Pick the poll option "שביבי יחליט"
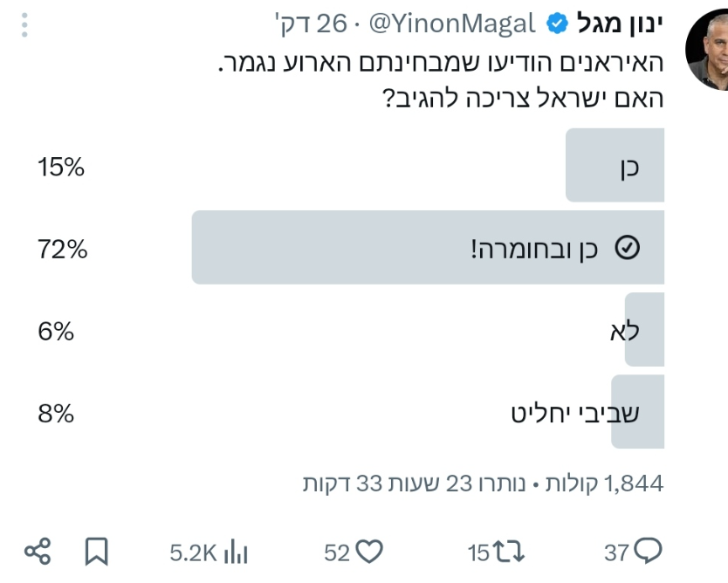This screenshot has width=728, height=583. click(x=574, y=413)
